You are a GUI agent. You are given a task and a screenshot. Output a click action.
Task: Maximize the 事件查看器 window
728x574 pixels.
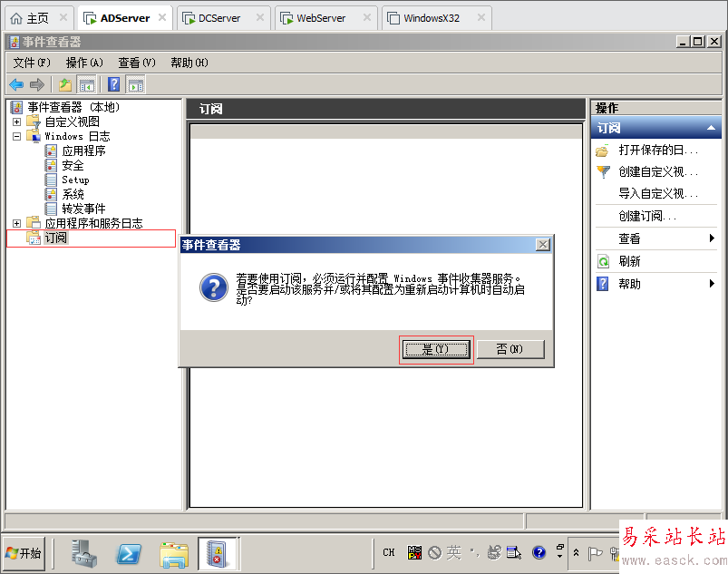pos(697,42)
